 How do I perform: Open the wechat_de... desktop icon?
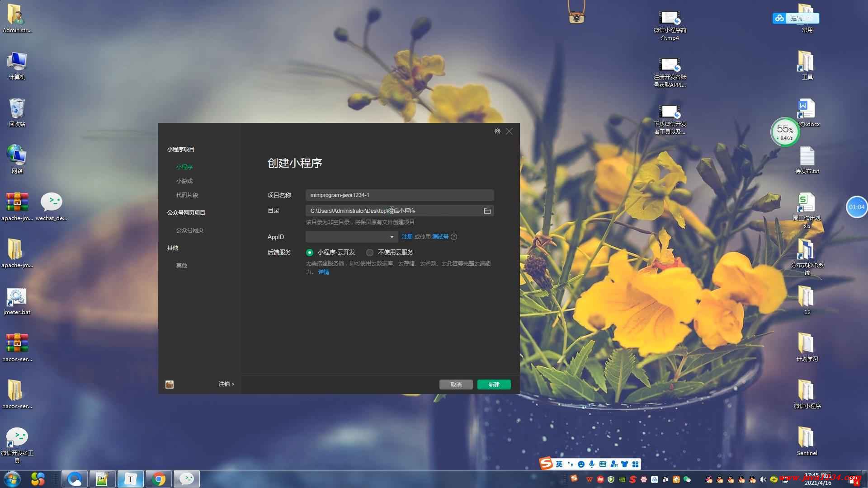coord(51,202)
